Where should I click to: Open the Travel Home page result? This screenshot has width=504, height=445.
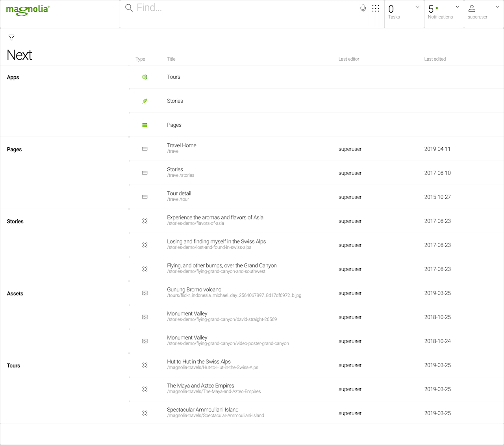point(182,146)
